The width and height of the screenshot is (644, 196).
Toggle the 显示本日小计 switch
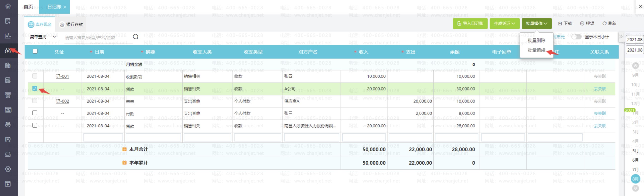tap(576, 37)
